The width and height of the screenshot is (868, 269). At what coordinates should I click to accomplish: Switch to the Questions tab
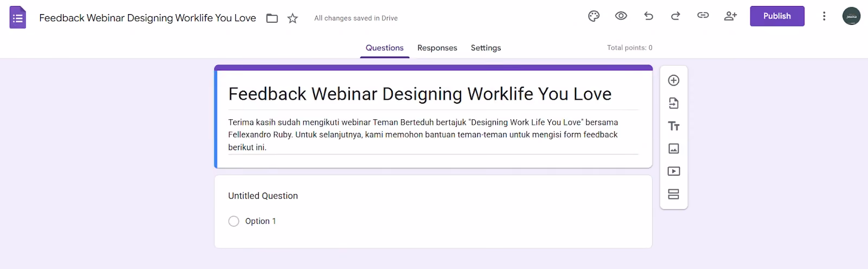pyautogui.click(x=385, y=48)
